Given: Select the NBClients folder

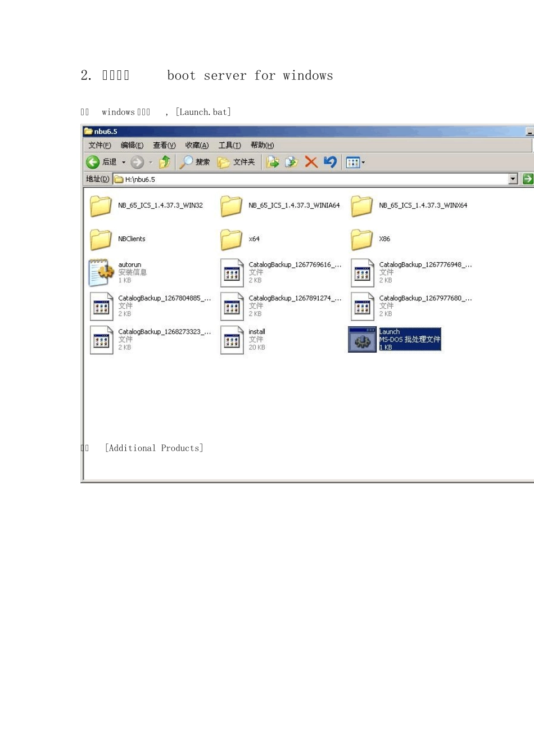Looking at the screenshot, I should (x=117, y=239).
